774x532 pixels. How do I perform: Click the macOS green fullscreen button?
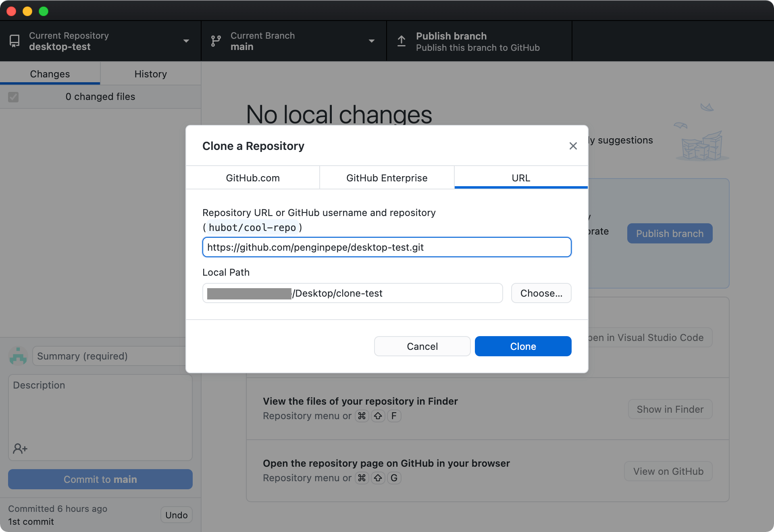[44, 11]
